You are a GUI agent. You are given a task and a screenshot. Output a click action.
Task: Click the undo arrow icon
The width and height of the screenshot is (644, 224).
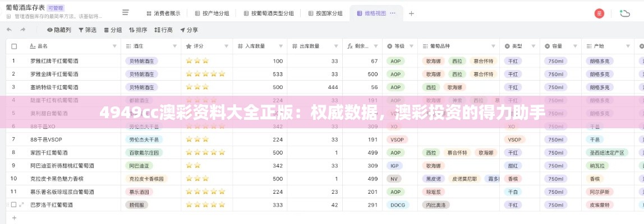(9, 30)
